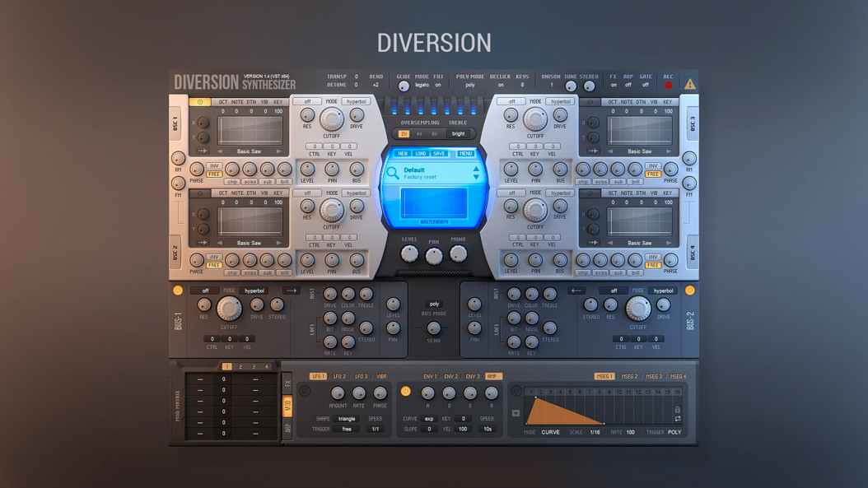The width and height of the screenshot is (868, 488).
Task: Choose the previous OSC 2 waveform before Basic Saw
Action: [x=220, y=243]
